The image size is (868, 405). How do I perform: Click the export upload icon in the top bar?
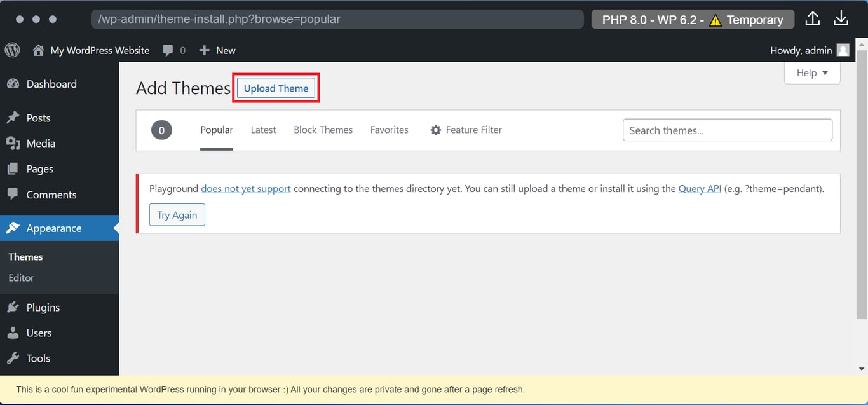[812, 18]
